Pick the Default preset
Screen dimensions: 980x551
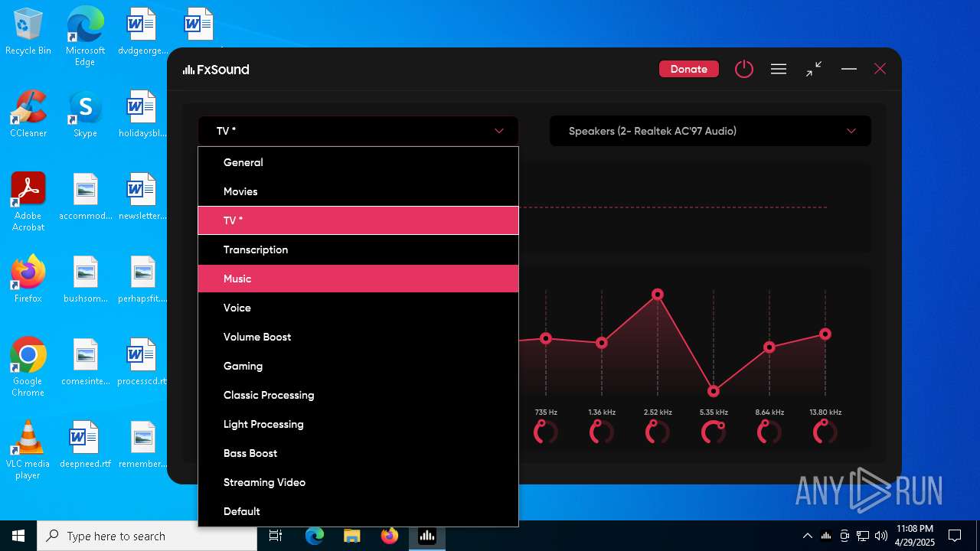click(358, 511)
